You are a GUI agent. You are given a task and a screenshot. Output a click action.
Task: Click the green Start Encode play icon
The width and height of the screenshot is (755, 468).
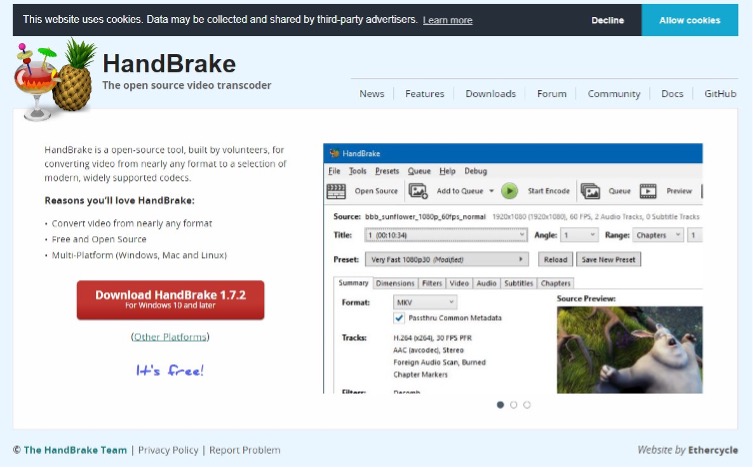coord(509,191)
